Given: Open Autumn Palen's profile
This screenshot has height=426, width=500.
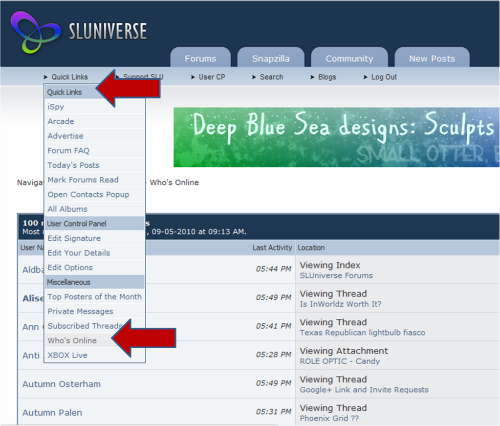Looking at the screenshot, I should pyautogui.click(x=52, y=413).
